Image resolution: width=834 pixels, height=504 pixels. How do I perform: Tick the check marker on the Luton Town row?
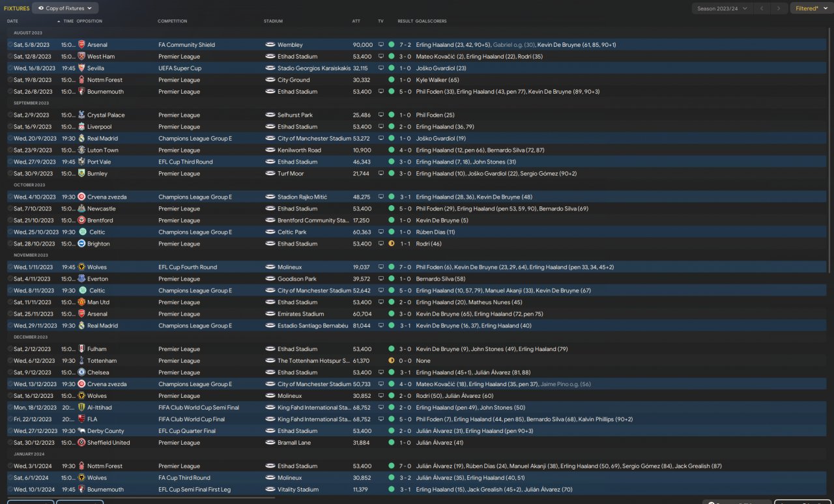tap(10, 150)
